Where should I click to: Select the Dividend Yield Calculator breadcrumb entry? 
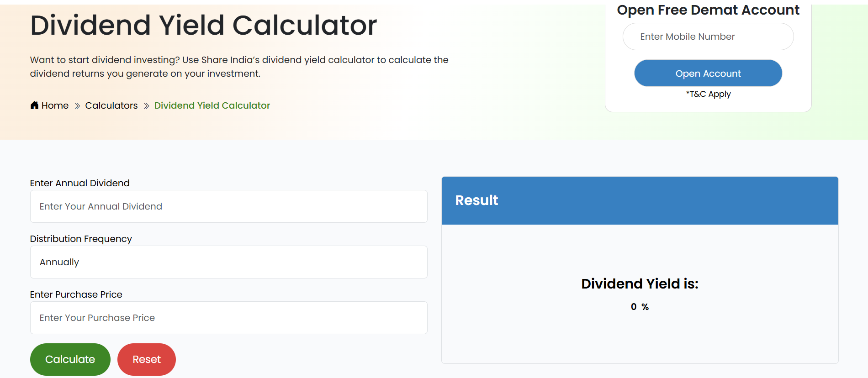tap(212, 105)
